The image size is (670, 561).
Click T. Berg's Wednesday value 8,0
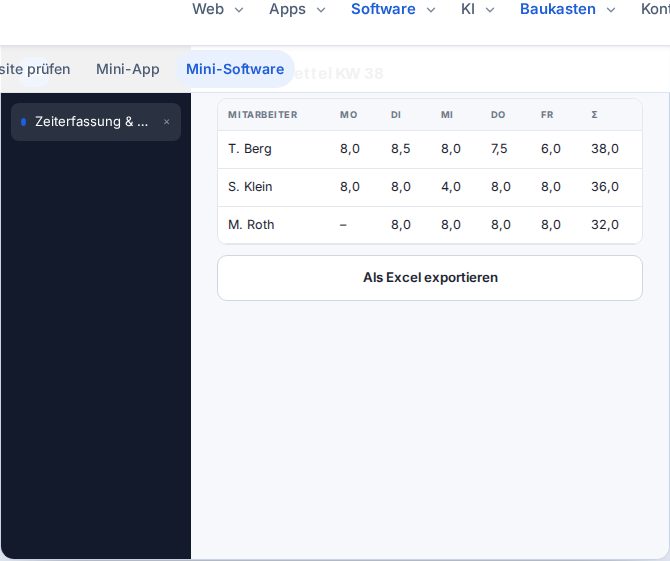pyautogui.click(x=451, y=149)
